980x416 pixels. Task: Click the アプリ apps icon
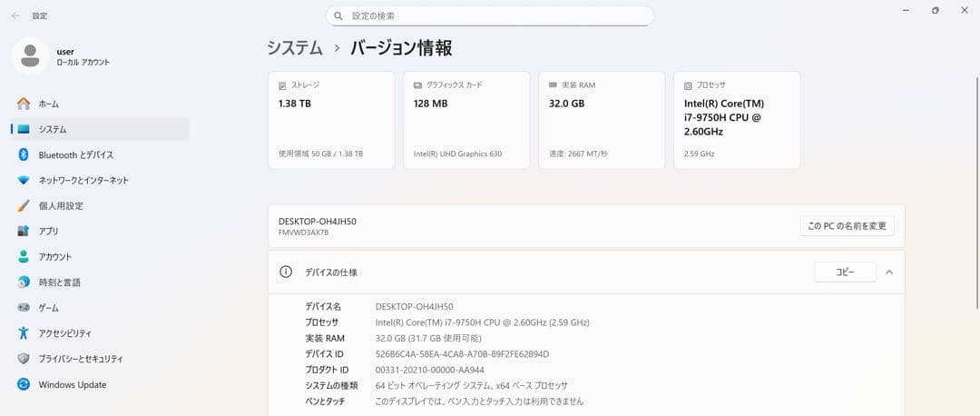pyautogui.click(x=24, y=232)
